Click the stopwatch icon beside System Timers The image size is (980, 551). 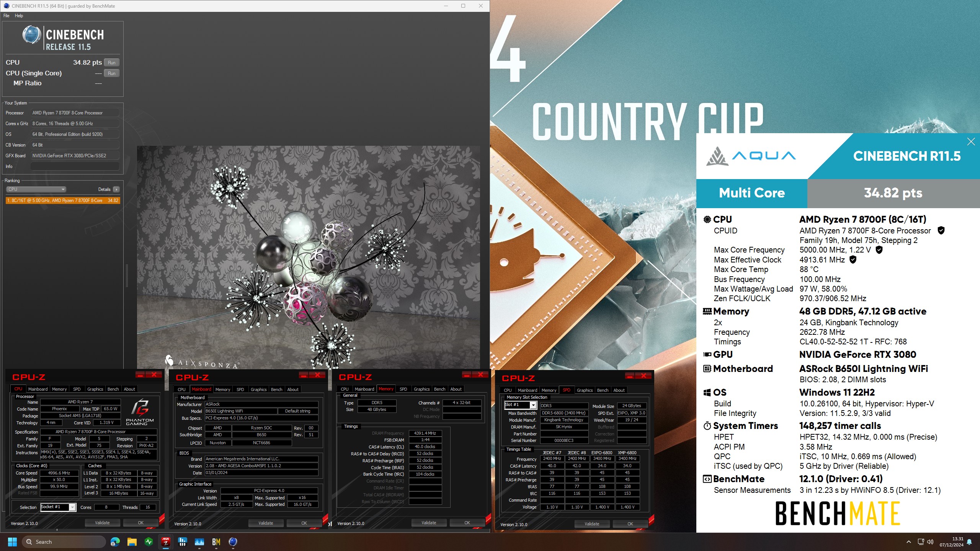707,426
